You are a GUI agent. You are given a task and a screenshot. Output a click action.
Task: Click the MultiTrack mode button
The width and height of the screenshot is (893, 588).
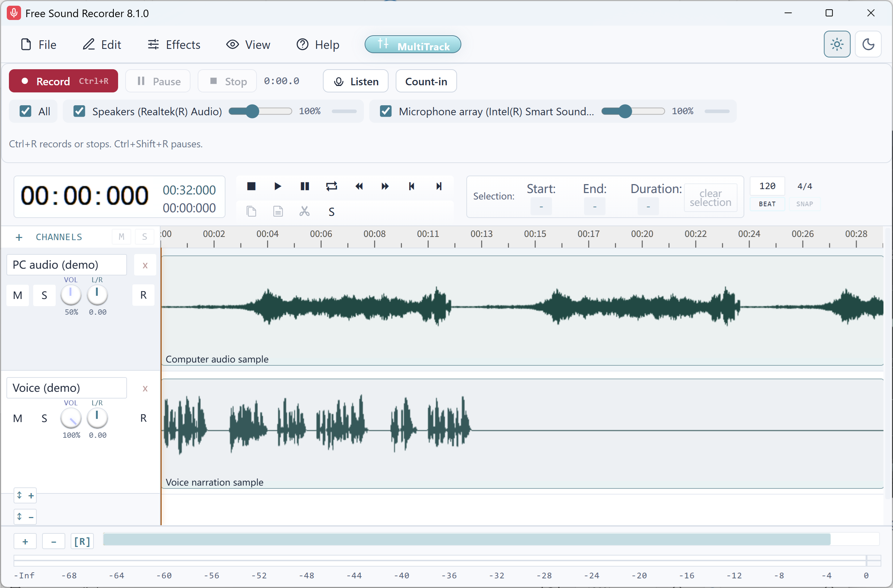click(x=413, y=45)
